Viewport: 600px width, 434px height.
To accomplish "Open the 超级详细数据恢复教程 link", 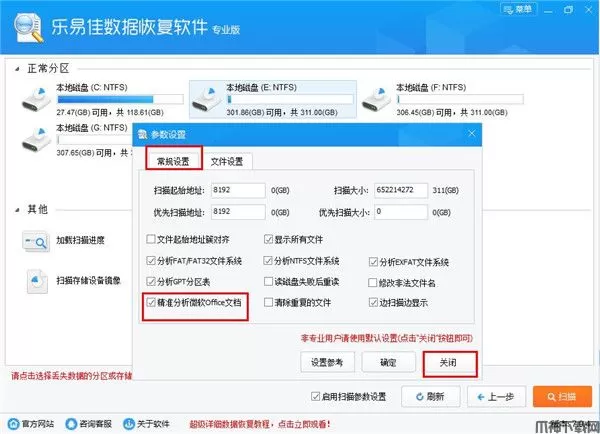I will pos(260,424).
